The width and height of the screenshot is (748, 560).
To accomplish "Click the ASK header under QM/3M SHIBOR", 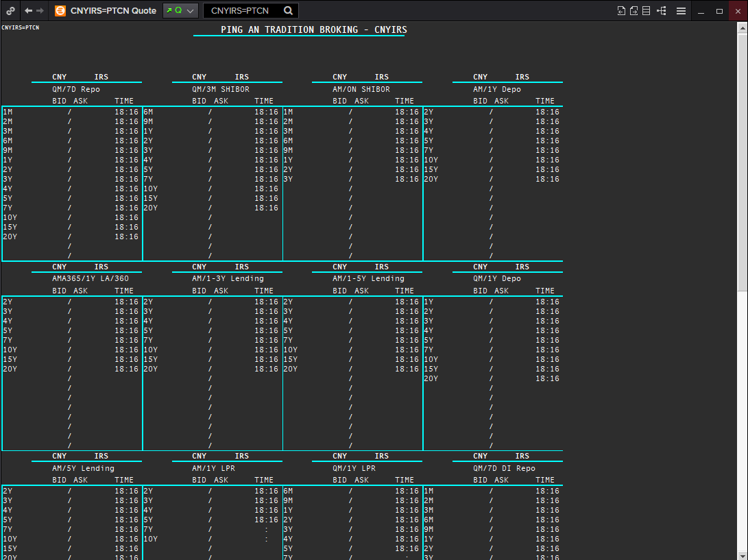I will click(x=221, y=101).
